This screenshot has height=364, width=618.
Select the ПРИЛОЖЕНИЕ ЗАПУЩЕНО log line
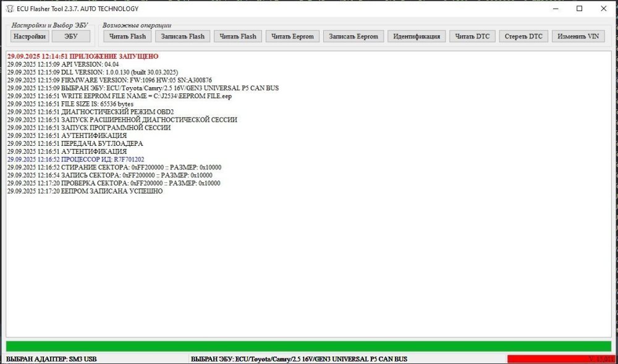click(x=83, y=56)
